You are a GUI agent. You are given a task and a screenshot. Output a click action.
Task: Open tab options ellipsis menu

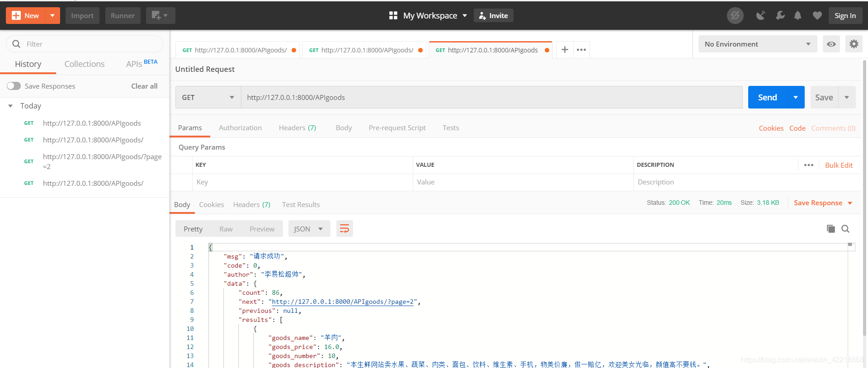point(581,50)
